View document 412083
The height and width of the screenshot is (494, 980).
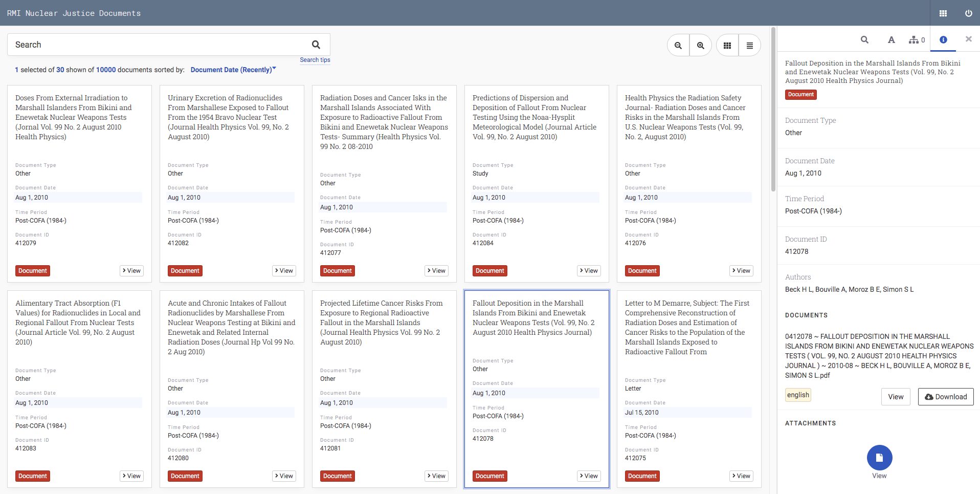(x=132, y=476)
